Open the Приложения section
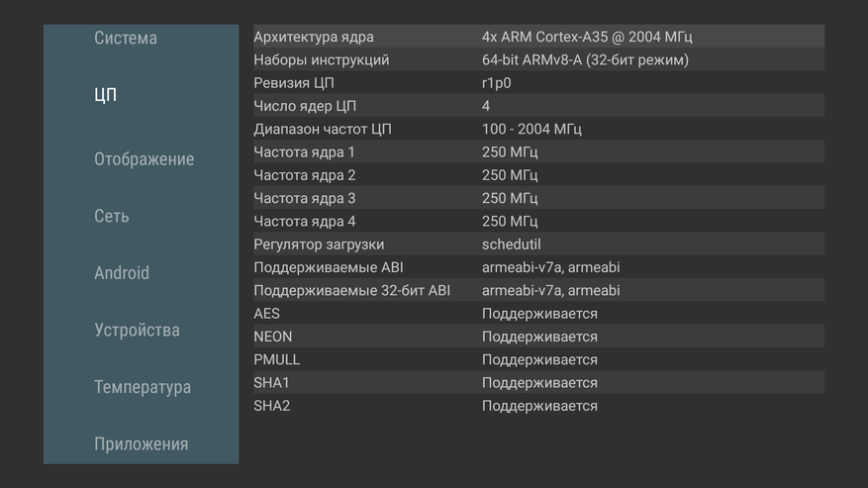This screenshot has height=488, width=868. click(141, 443)
